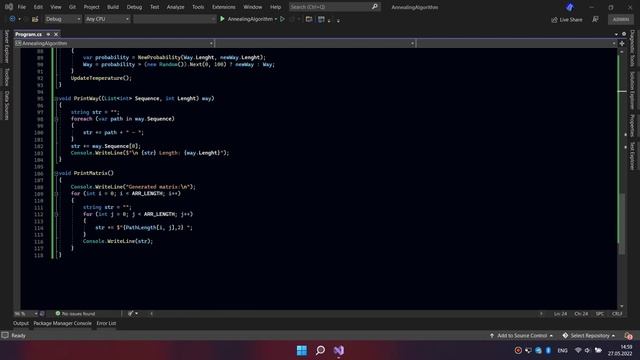Open the middle type navigation dropdown
The image size is (640, 360).
(315, 43)
